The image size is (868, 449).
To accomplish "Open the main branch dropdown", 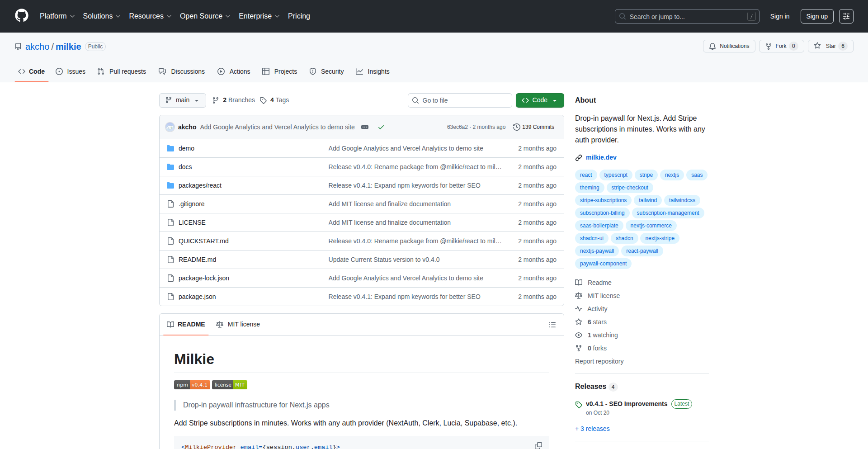I will [x=182, y=100].
